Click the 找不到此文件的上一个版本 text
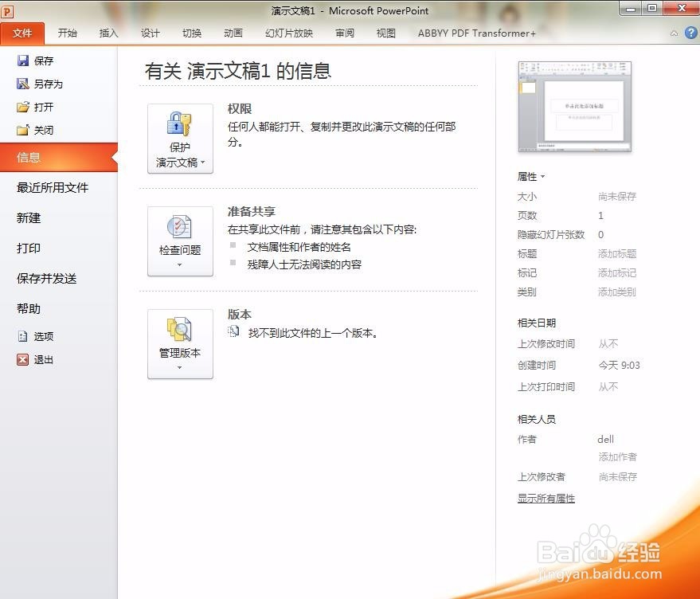This screenshot has height=599, width=700. pos(314,333)
